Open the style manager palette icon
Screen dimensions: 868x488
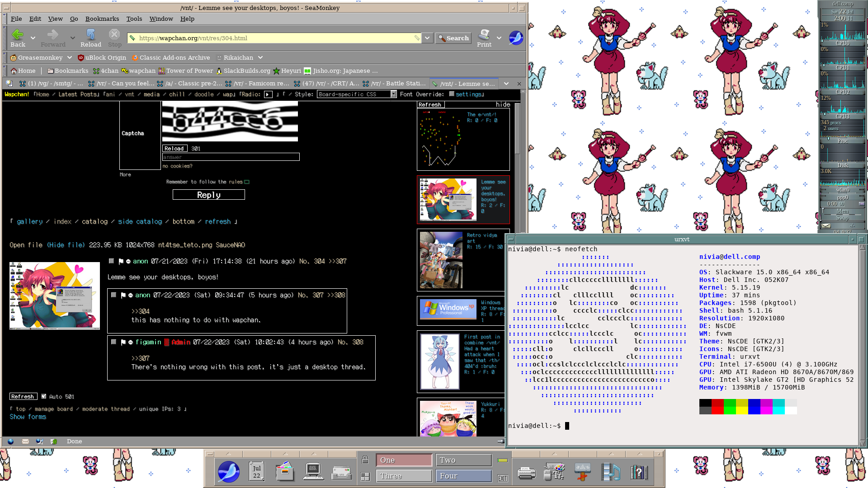[554, 472]
